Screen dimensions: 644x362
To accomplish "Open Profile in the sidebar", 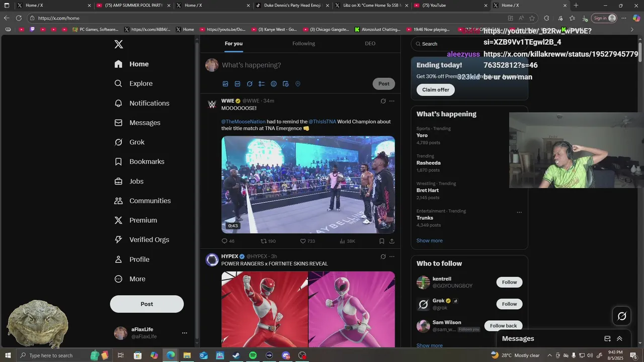I will pos(132,259).
